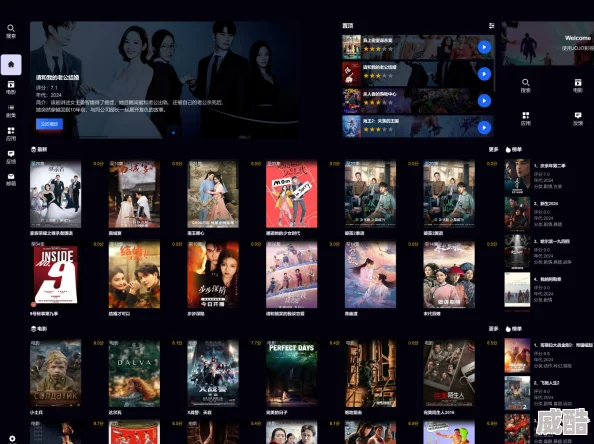Click the carousel indicator dot on banner
This screenshot has height=444, width=594.
[173, 133]
